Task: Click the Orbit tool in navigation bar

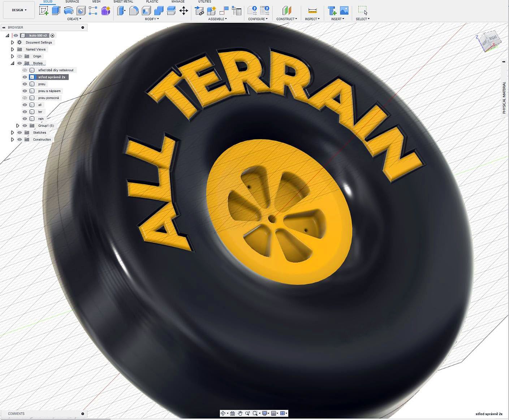Action: point(223,413)
